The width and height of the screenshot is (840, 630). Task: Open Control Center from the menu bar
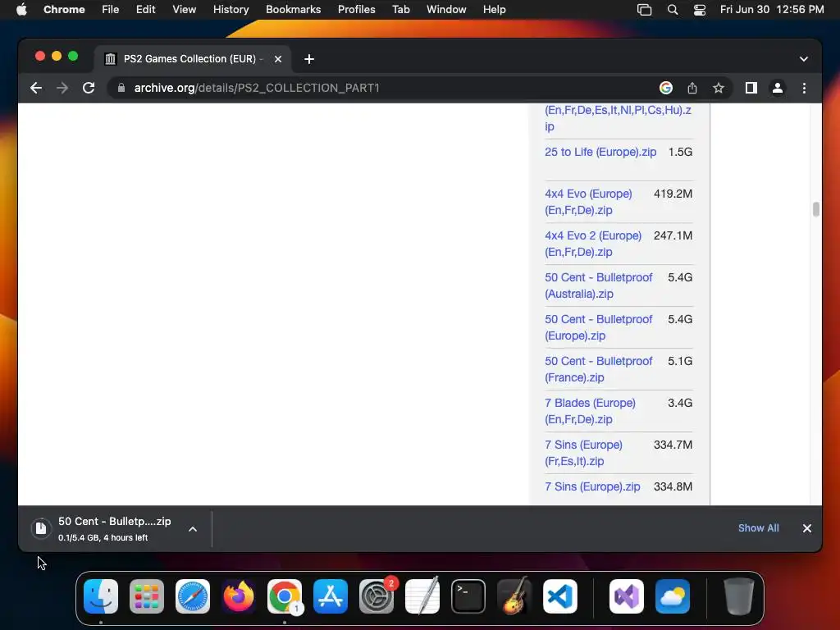click(699, 10)
